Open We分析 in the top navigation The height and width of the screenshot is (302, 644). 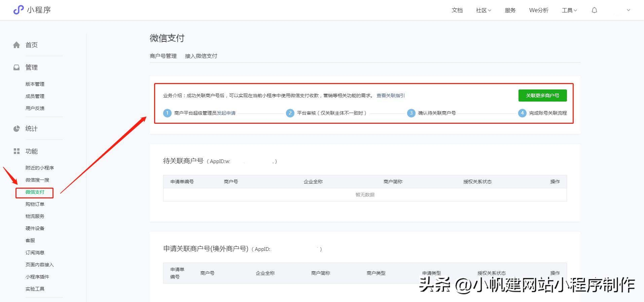pyautogui.click(x=539, y=10)
